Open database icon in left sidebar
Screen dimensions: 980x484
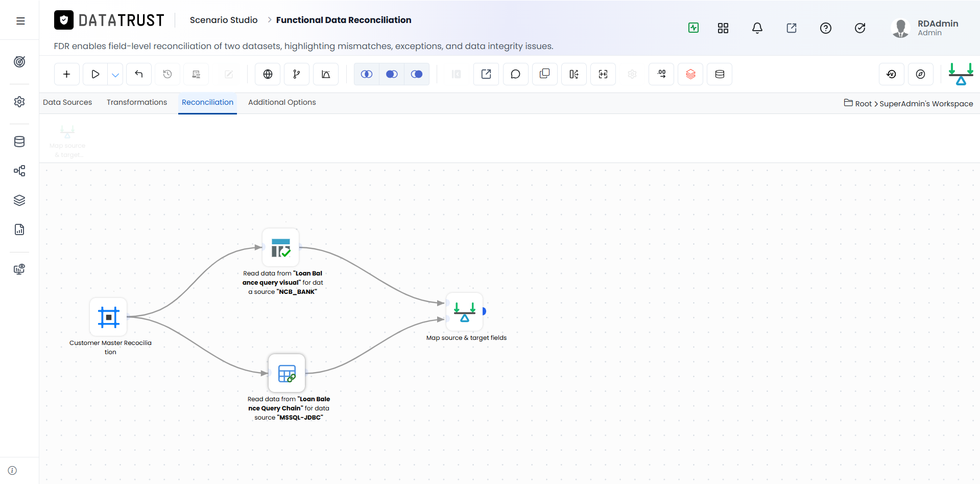(19, 142)
